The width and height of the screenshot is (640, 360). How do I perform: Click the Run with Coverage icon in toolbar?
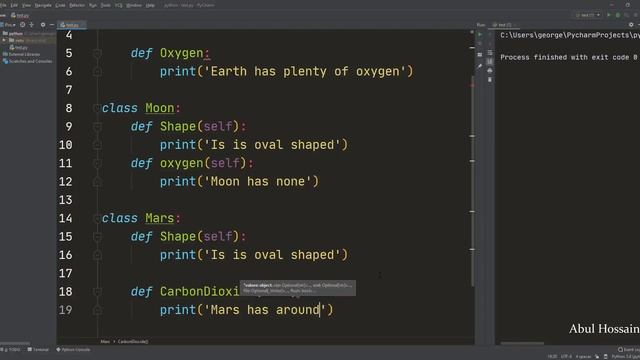point(627,15)
